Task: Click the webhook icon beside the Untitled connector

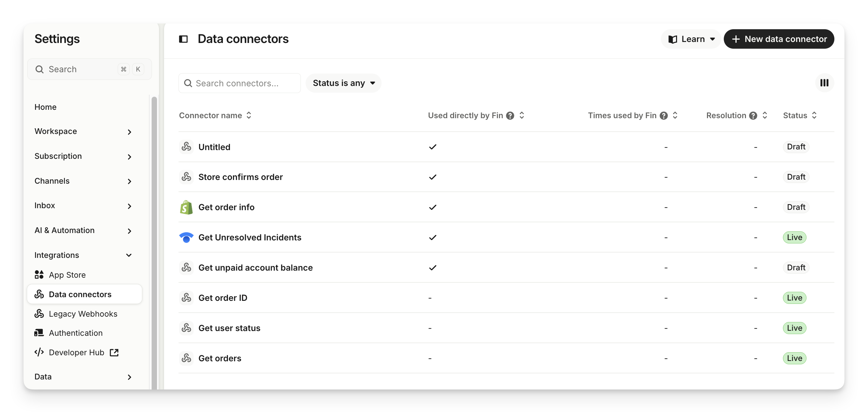Action: pos(186,147)
